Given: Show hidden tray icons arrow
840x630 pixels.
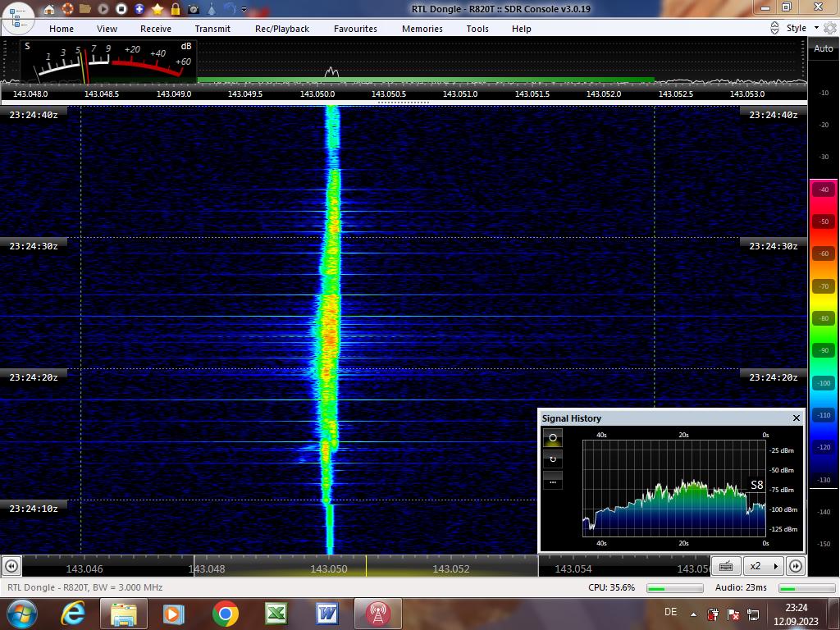Looking at the screenshot, I should 693,614.
